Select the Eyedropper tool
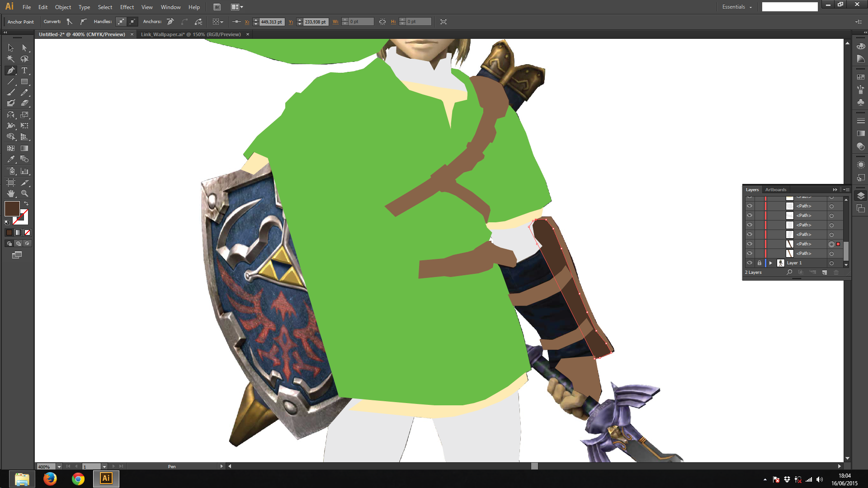Viewport: 868px width, 488px height. 11,159
